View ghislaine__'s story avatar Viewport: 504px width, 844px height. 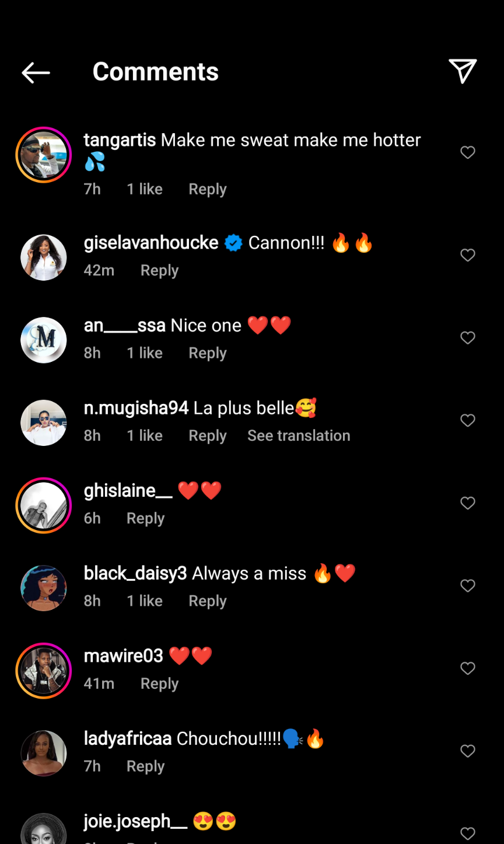click(44, 505)
